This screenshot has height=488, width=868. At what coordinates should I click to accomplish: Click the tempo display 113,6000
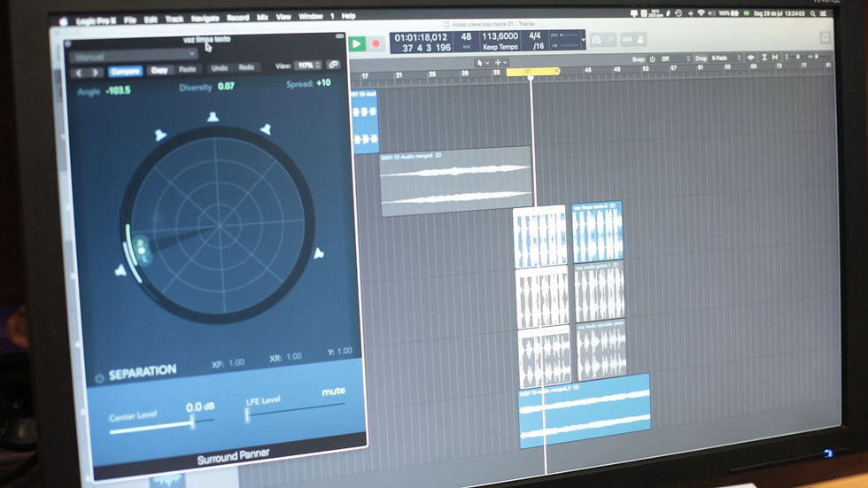500,36
